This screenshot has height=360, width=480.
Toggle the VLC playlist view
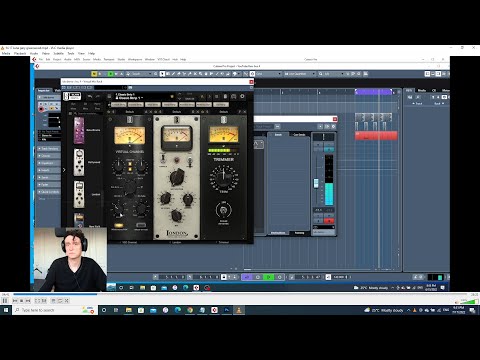coord(53,301)
